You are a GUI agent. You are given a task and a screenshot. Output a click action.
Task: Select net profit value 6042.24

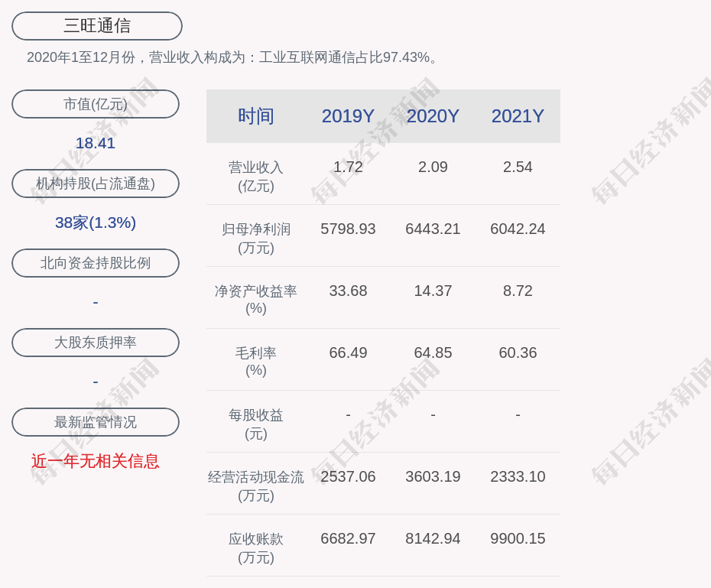click(518, 229)
